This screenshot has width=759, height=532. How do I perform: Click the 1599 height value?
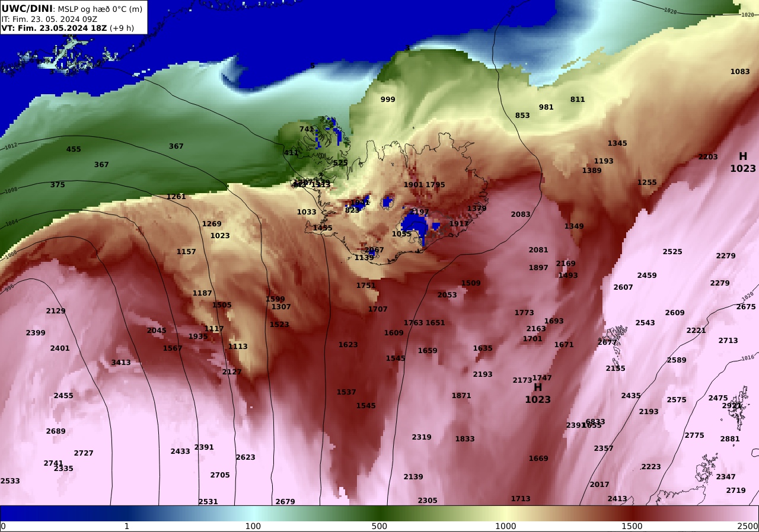point(275,299)
